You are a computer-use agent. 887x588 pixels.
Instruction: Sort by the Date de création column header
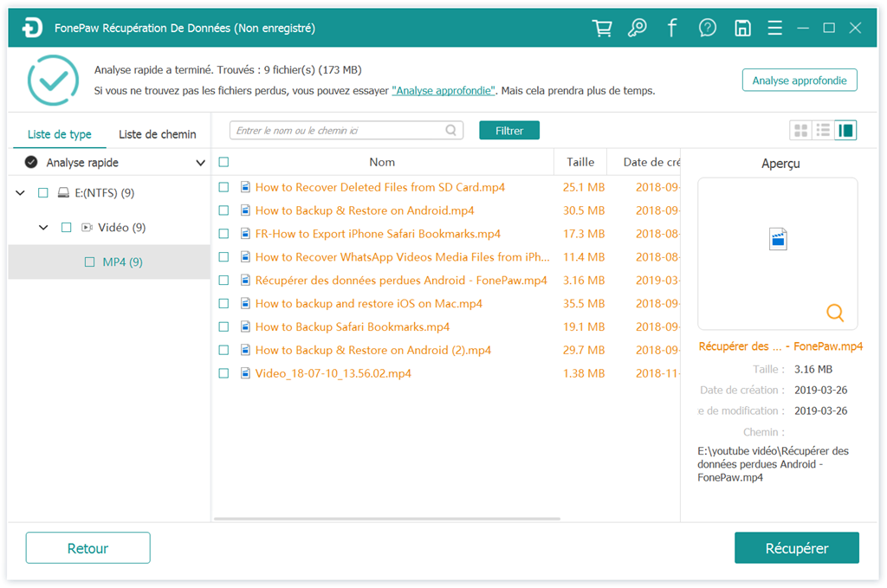click(x=644, y=162)
